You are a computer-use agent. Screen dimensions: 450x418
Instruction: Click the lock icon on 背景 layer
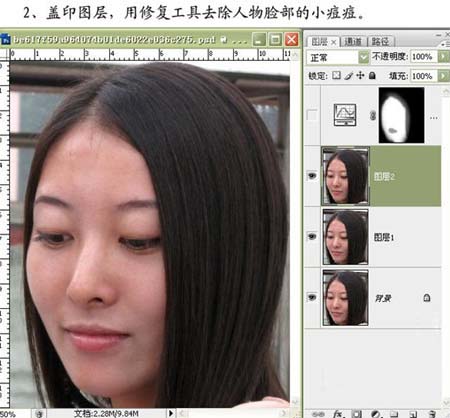[x=427, y=297]
